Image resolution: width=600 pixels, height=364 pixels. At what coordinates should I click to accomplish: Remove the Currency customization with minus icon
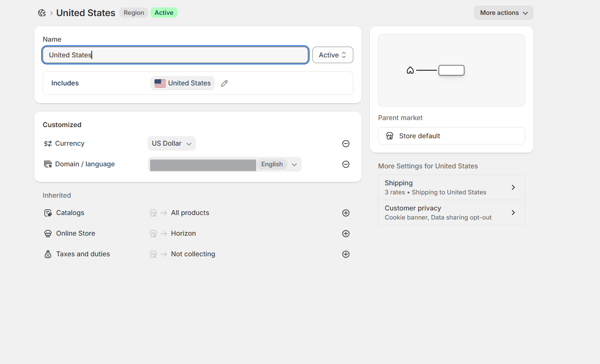pyautogui.click(x=346, y=144)
